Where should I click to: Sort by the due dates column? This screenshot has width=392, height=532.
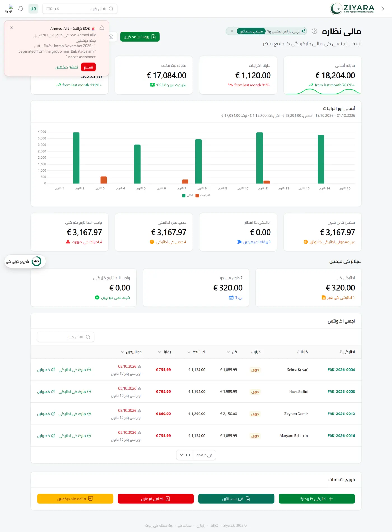(x=131, y=352)
